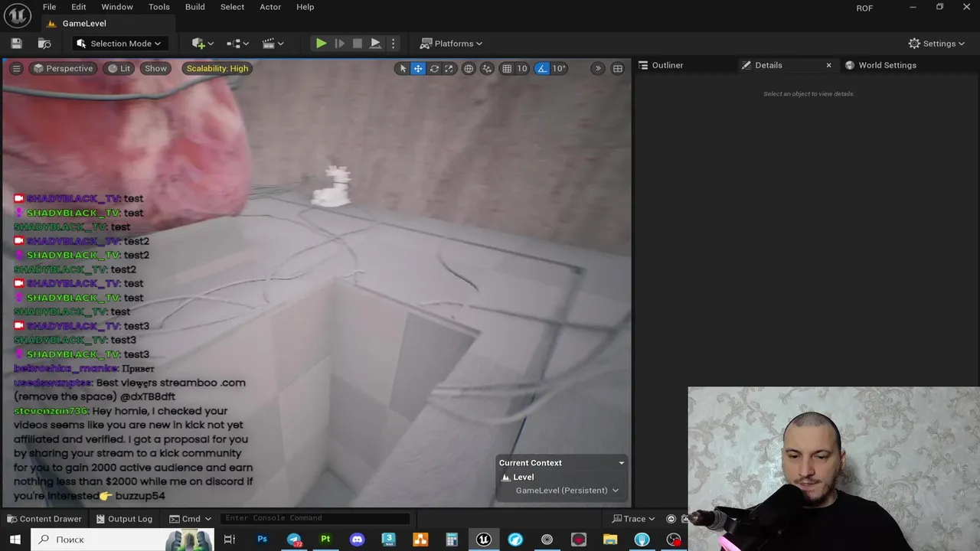Open the Output Log
The width and height of the screenshot is (980, 551).
(124, 519)
